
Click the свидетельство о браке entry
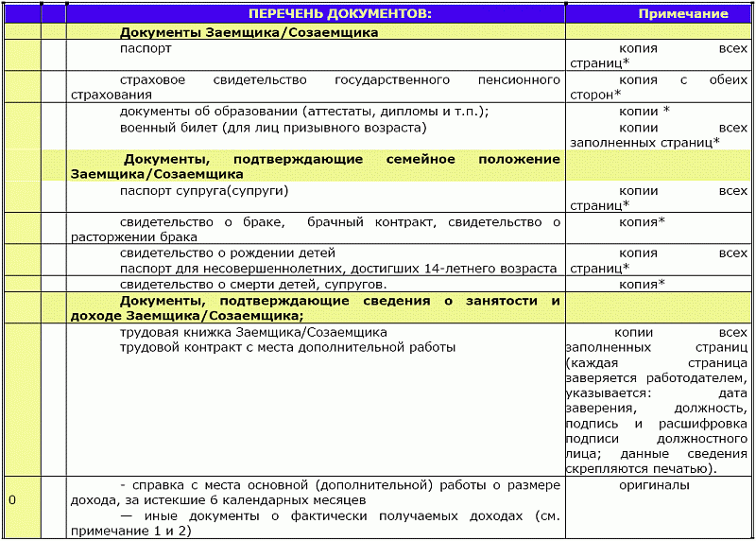point(316,229)
